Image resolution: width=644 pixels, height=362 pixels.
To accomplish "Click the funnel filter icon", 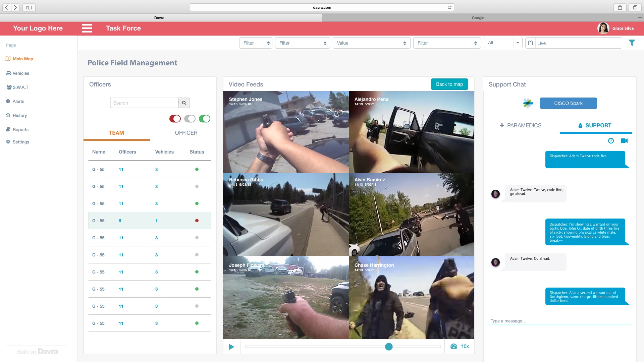I will [632, 43].
